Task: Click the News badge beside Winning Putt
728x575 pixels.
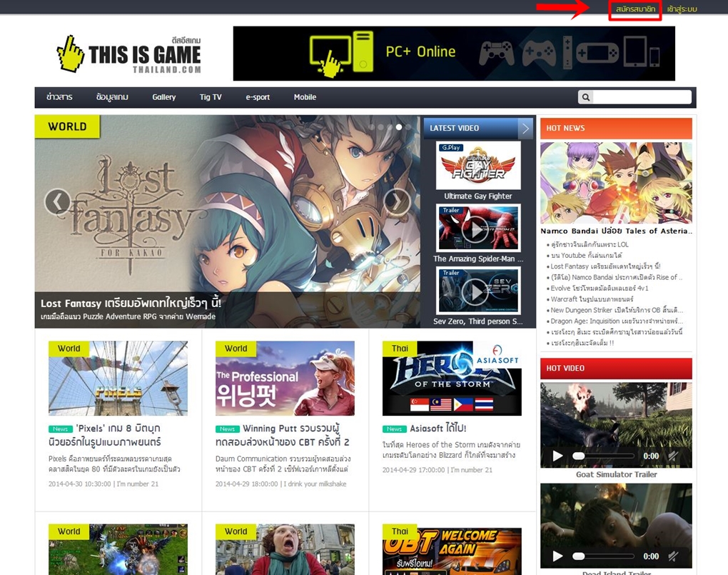Action: point(228,429)
